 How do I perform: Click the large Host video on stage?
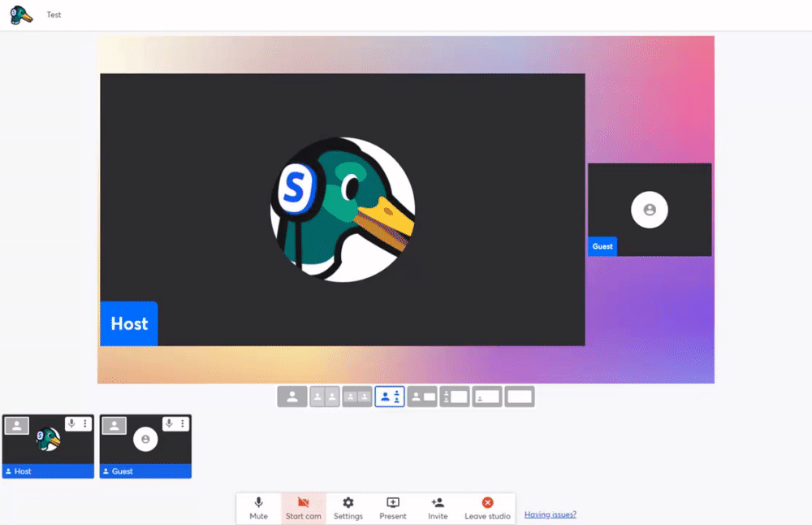343,210
